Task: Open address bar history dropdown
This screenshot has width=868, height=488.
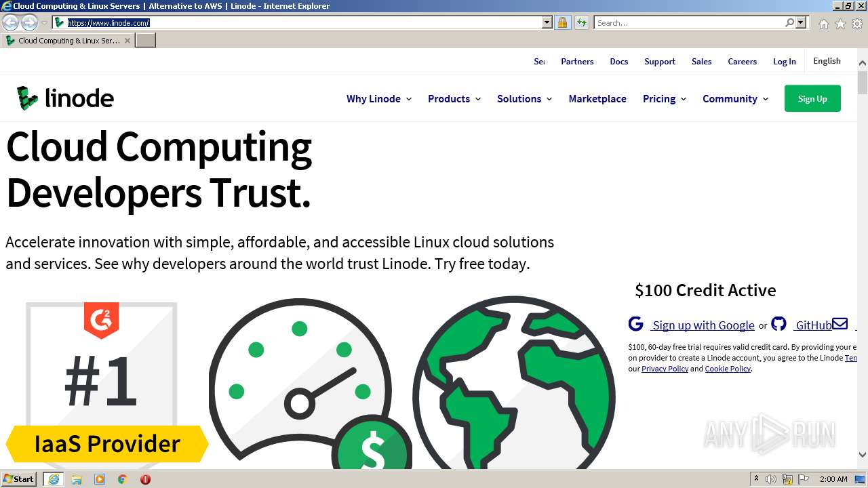Action: pos(547,23)
